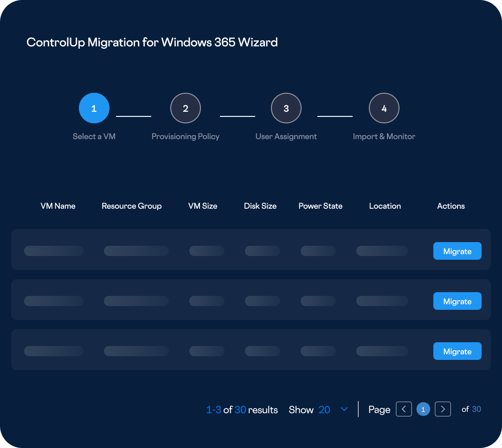Select step 4 Import & Monitor circle
The image size is (502, 448).
tap(384, 108)
